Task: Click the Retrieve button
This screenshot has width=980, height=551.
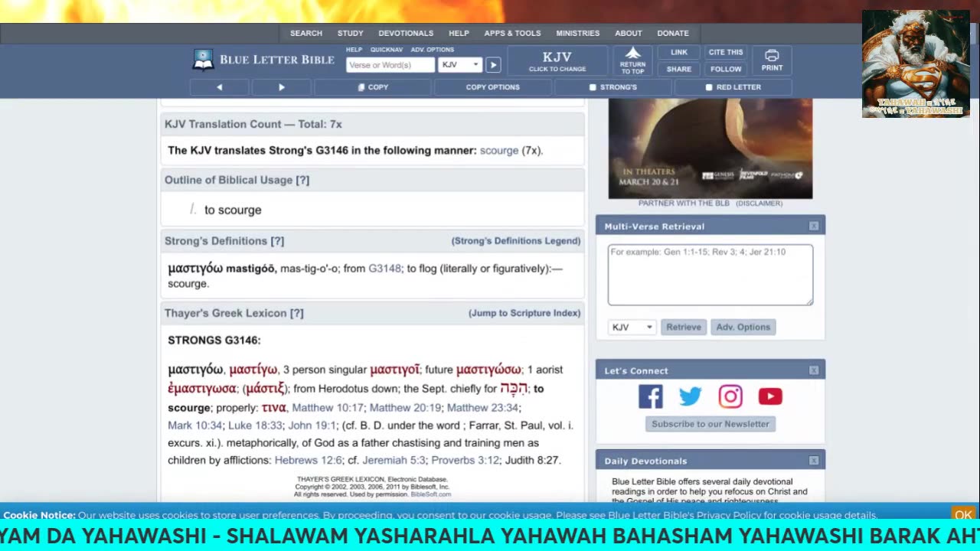Action: pyautogui.click(x=684, y=327)
